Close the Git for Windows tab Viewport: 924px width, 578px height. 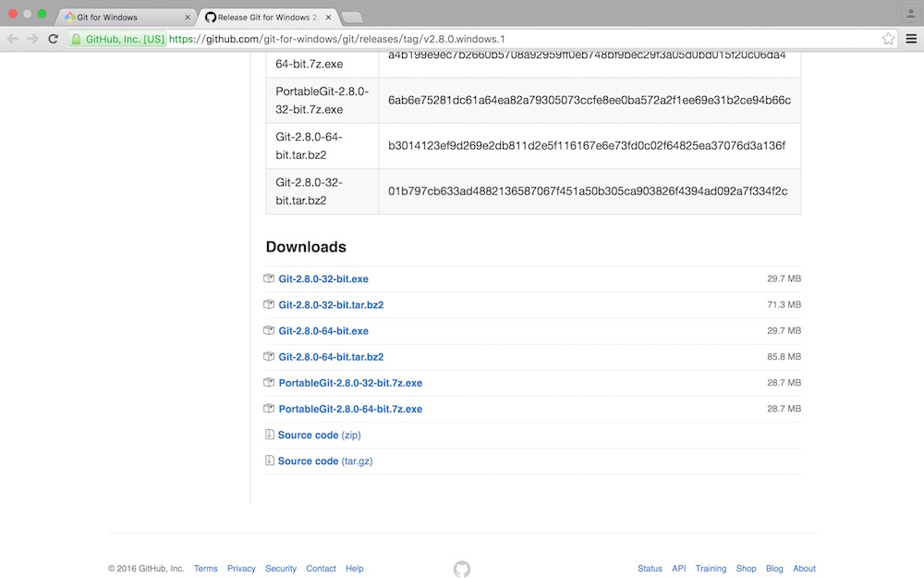(x=188, y=17)
